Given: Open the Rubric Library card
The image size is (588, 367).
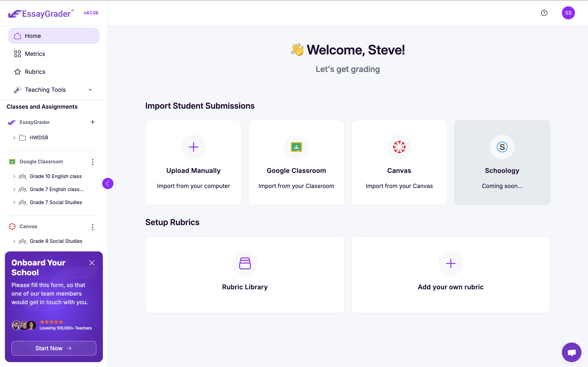Looking at the screenshot, I should click(x=245, y=275).
